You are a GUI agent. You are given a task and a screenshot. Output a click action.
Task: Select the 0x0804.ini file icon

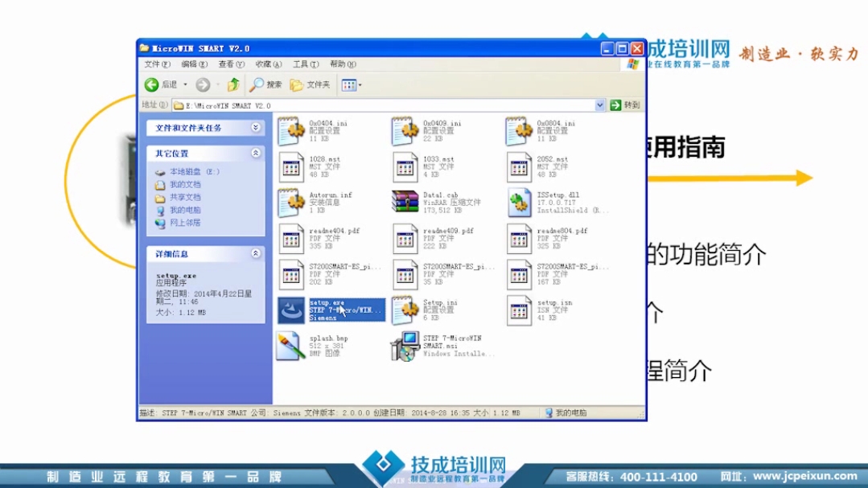pyautogui.click(x=519, y=131)
